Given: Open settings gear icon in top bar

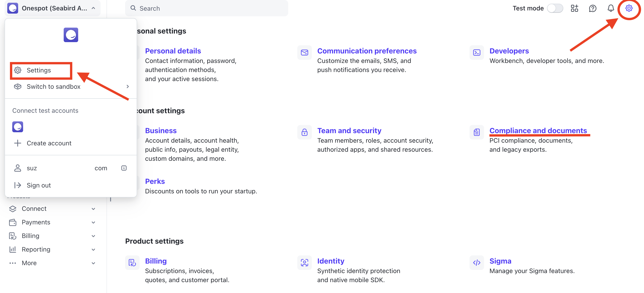Looking at the screenshot, I should 629,8.
